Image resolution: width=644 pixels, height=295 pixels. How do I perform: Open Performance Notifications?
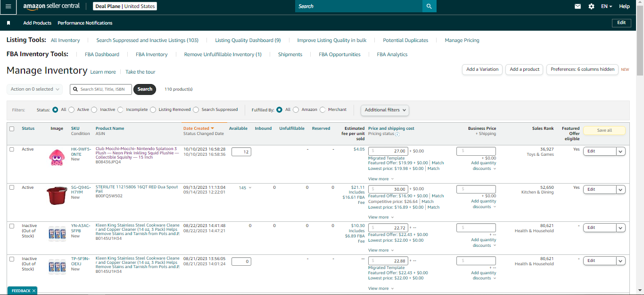click(x=85, y=23)
